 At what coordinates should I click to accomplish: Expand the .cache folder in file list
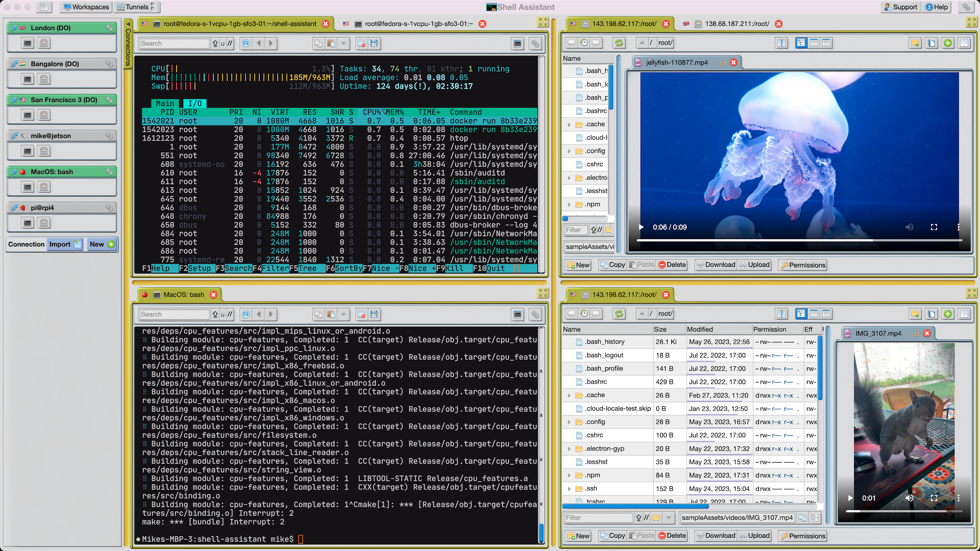coord(569,124)
